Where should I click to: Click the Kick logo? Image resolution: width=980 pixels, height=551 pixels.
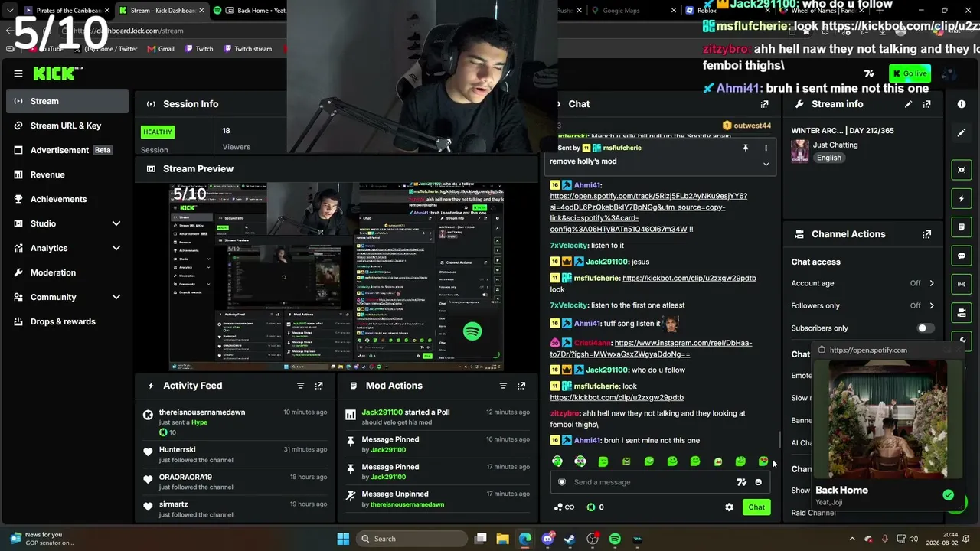54,73
